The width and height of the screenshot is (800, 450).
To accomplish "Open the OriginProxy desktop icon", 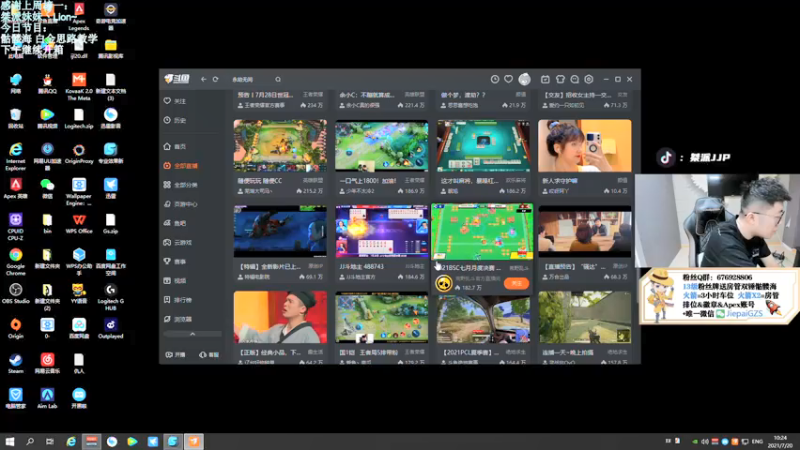I will [x=79, y=154].
